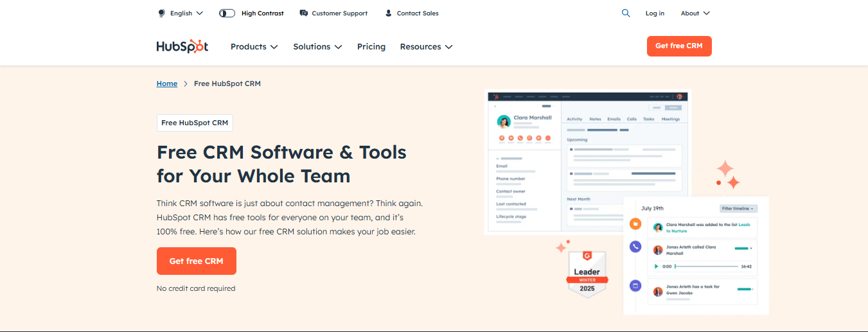Image resolution: width=868 pixels, height=332 pixels.
Task: Select the Activity tab in mockup
Action: click(x=574, y=119)
